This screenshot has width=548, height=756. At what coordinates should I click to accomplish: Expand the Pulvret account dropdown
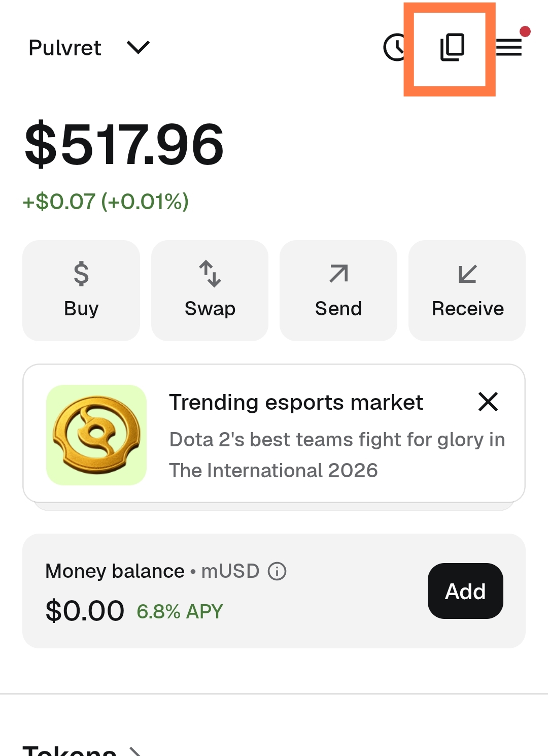click(x=138, y=48)
